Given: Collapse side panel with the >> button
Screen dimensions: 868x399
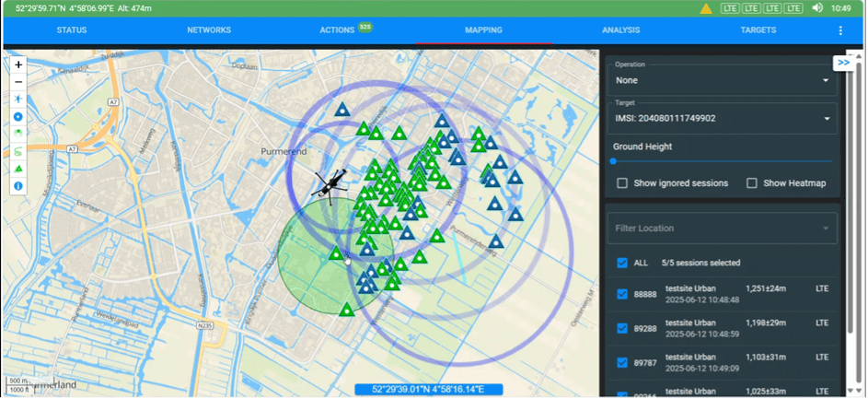Looking at the screenshot, I should point(843,63).
